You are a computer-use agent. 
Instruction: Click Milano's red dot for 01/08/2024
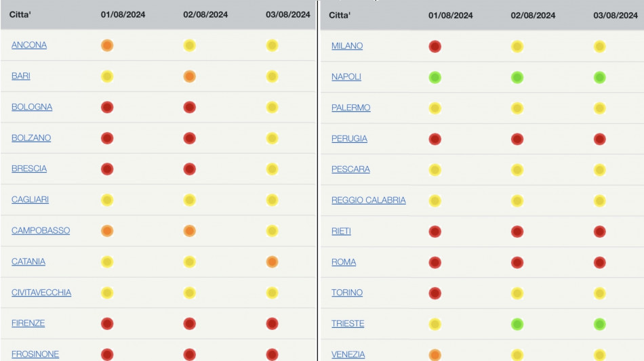click(435, 47)
